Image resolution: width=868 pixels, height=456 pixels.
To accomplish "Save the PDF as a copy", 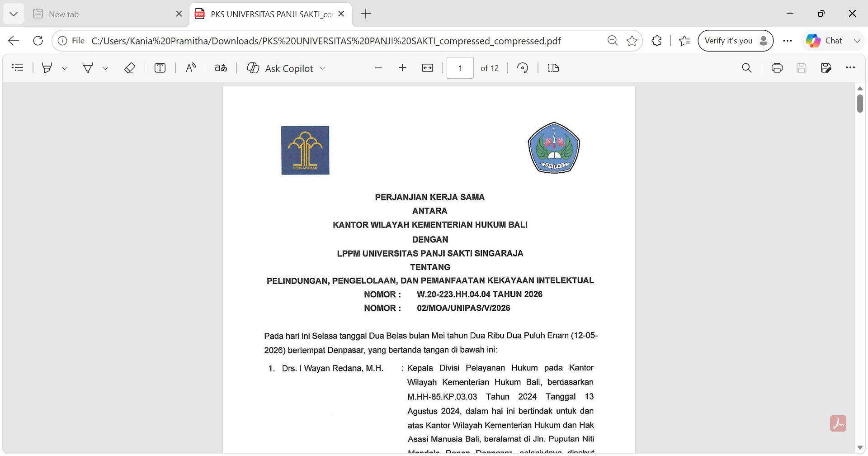I will 826,68.
